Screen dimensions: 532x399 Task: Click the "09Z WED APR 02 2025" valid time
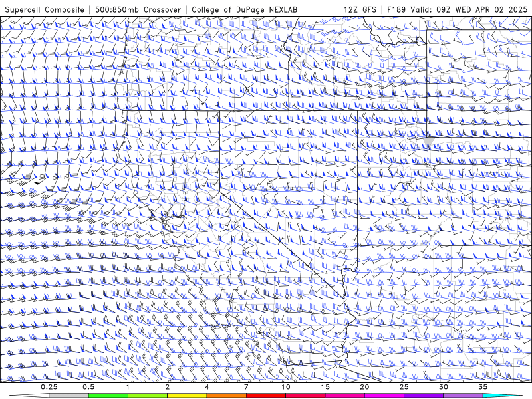point(481,9)
